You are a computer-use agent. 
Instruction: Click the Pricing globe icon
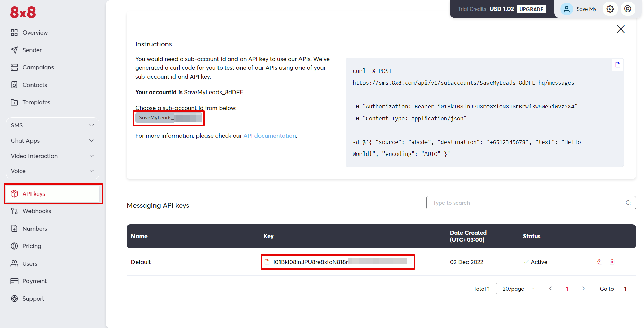14,246
